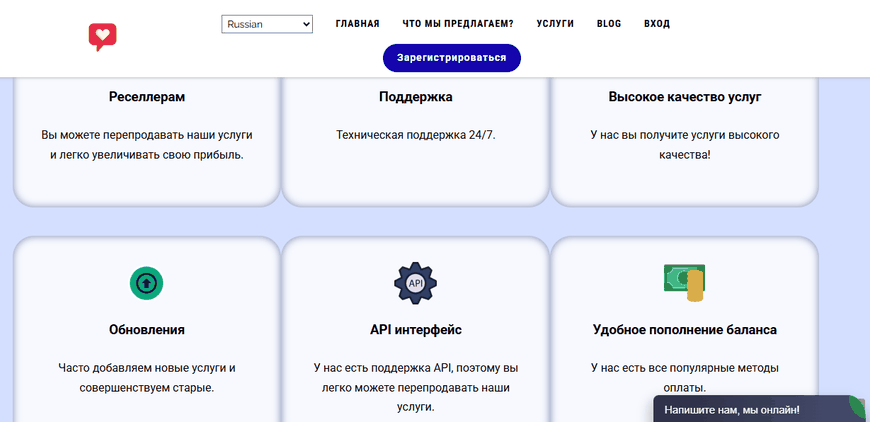This screenshot has width=870, height=422.
Task: Click the money and coins icon
Action: pyautogui.click(x=685, y=283)
